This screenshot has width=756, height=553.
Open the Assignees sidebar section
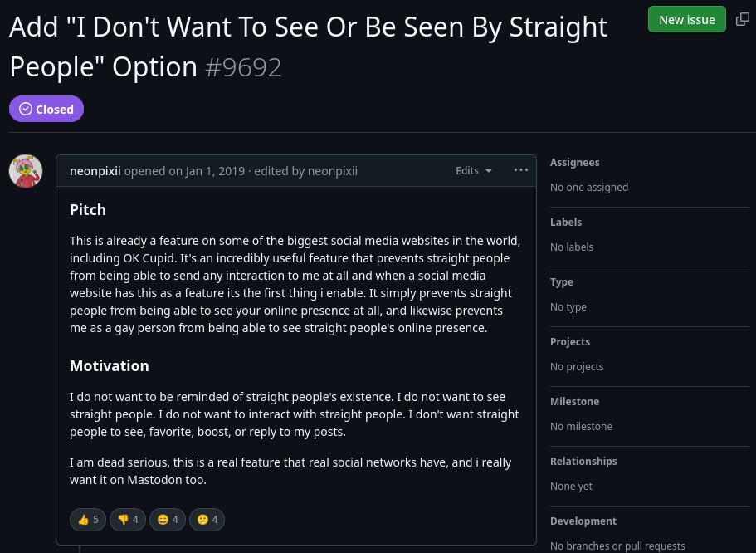pyautogui.click(x=575, y=163)
